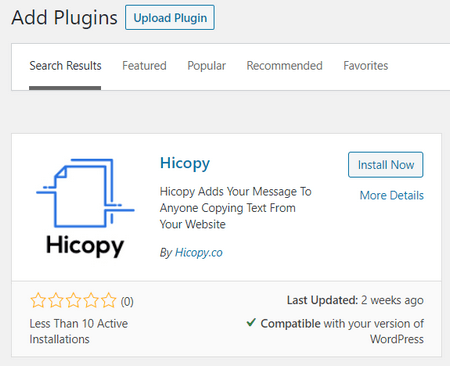Visit the Hicopy.co author link
The image size is (450, 366).
(199, 253)
